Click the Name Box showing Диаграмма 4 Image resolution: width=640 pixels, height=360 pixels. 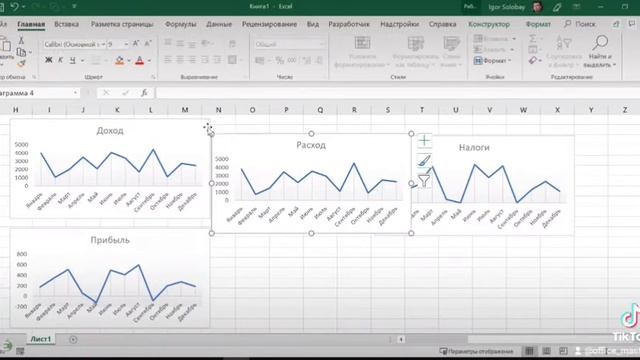[x=39, y=93]
